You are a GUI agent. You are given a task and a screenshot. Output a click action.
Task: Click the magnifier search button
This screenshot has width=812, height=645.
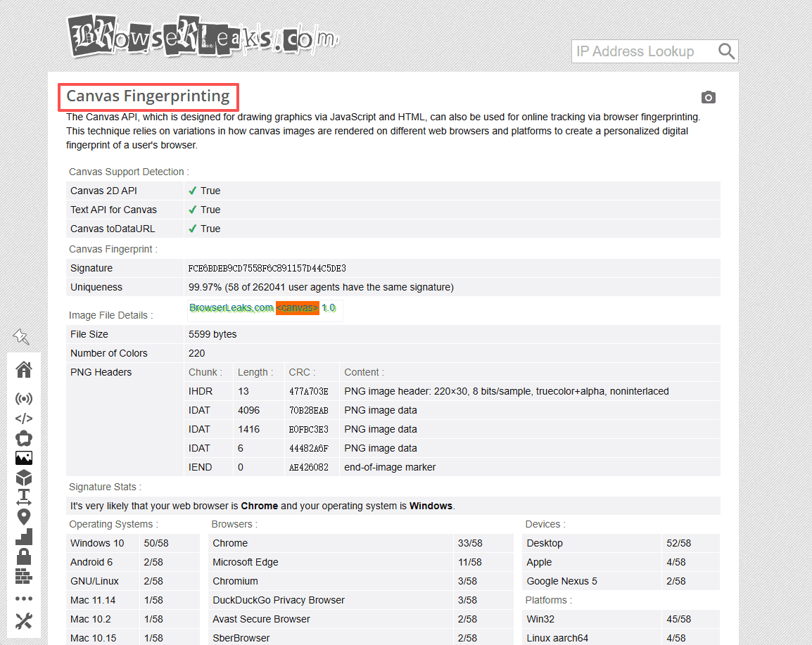[x=726, y=51]
